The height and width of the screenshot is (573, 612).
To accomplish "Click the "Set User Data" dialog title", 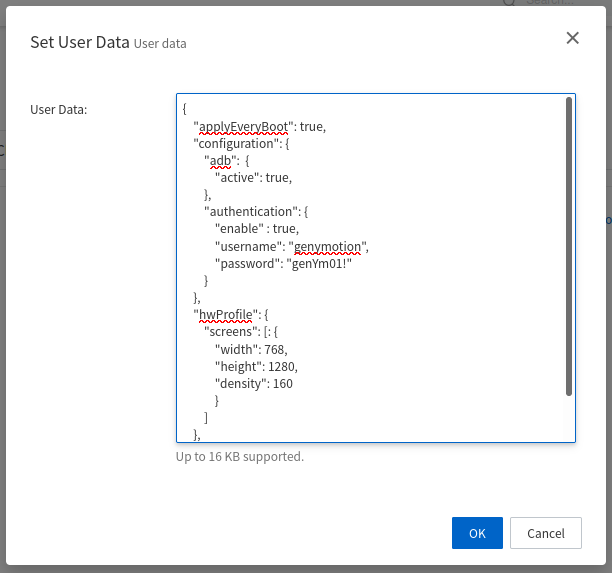I will tap(80, 42).
